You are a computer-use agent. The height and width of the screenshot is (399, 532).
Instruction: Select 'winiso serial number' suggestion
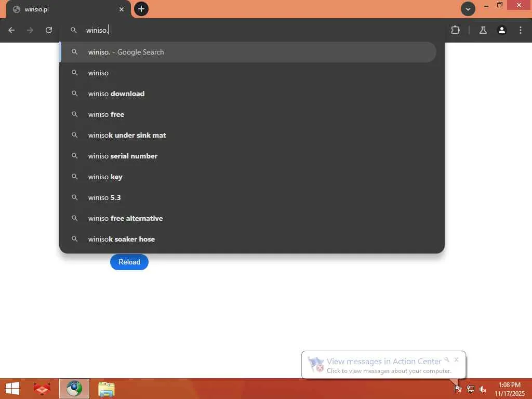(x=248, y=156)
